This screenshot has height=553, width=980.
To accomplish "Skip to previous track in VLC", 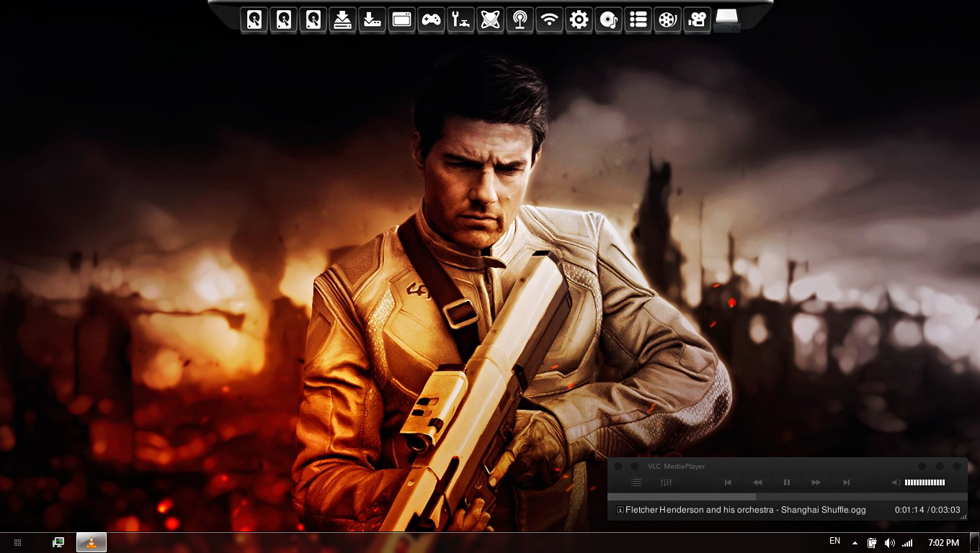I will click(x=728, y=482).
